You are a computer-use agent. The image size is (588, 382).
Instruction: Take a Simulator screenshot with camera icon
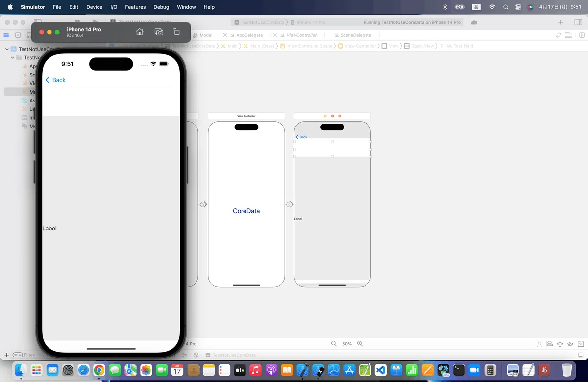pyautogui.click(x=159, y=32)
